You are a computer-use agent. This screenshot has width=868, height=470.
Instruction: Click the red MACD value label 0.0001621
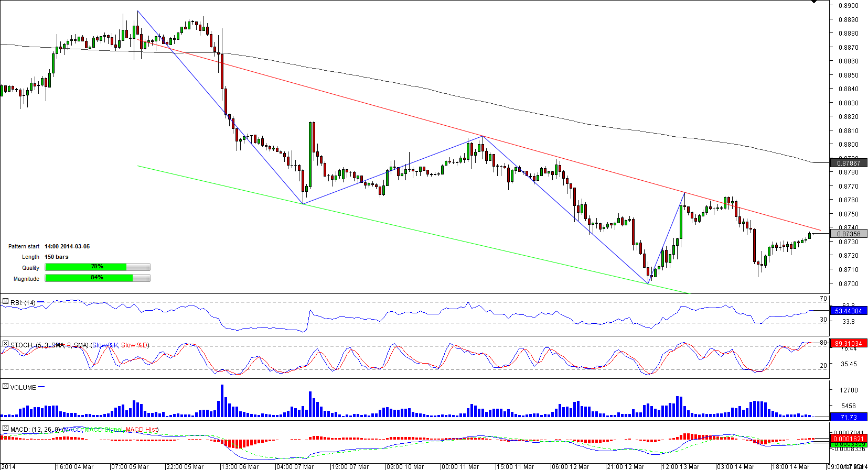click(x=849, y=439)
